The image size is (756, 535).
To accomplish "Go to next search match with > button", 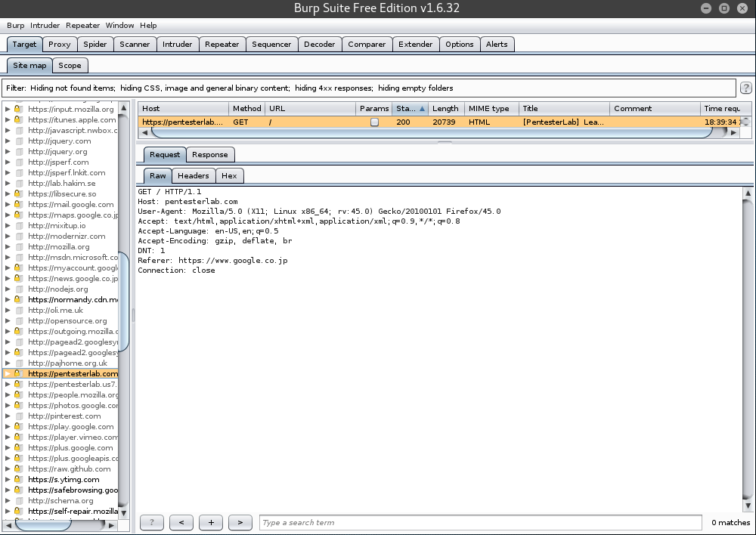I will [x=240, y=522].
